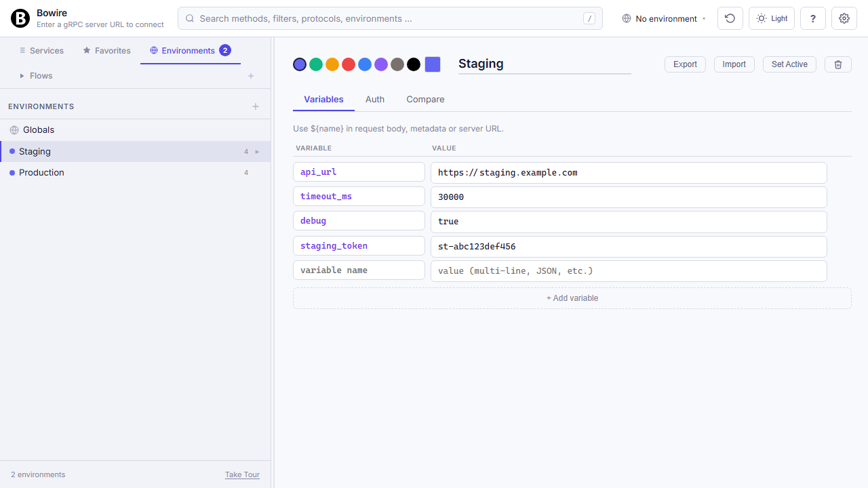The image size is (868, 488).
Task: Open the No environment dropdown
Action: (x=665, y=19)
